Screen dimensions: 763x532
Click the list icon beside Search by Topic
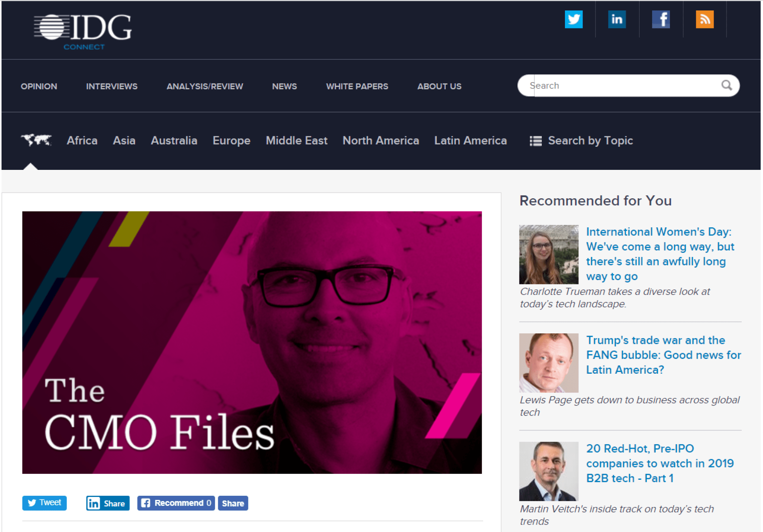tap(535, 141)
